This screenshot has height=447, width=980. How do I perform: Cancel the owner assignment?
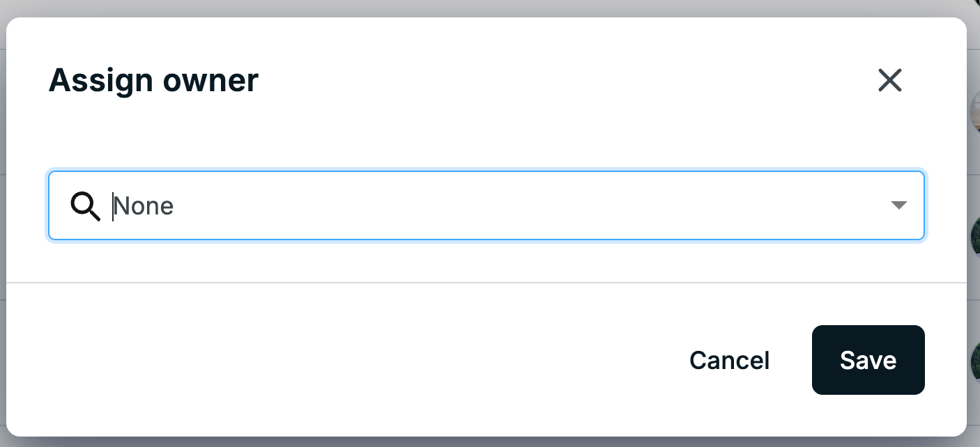pos(729,360)
